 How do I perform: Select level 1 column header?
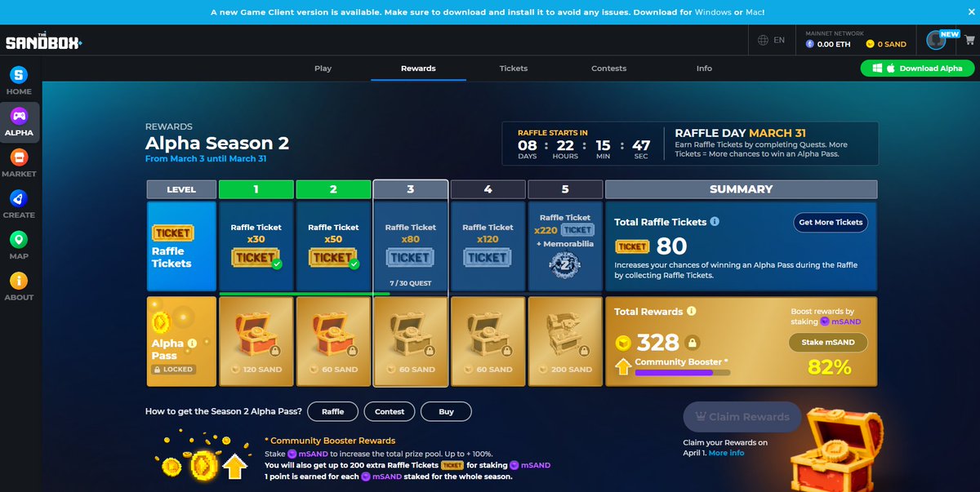pos(256,189)
